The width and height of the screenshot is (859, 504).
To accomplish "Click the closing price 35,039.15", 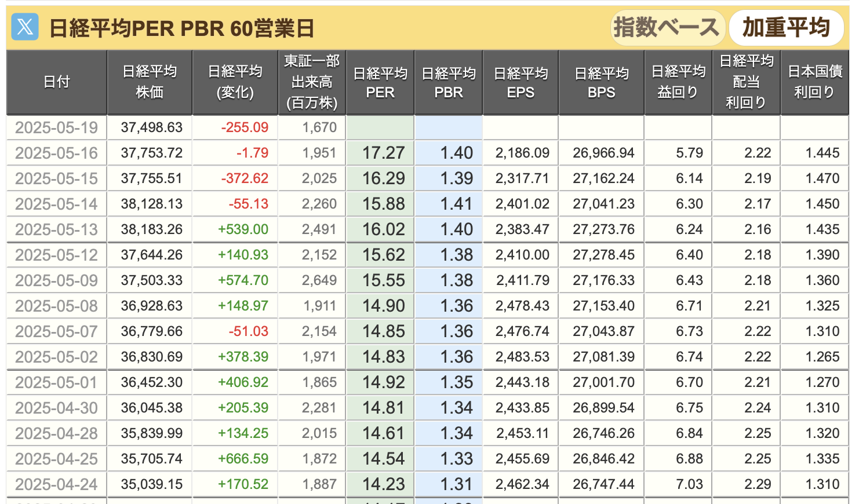I will [x=152, y=484].
